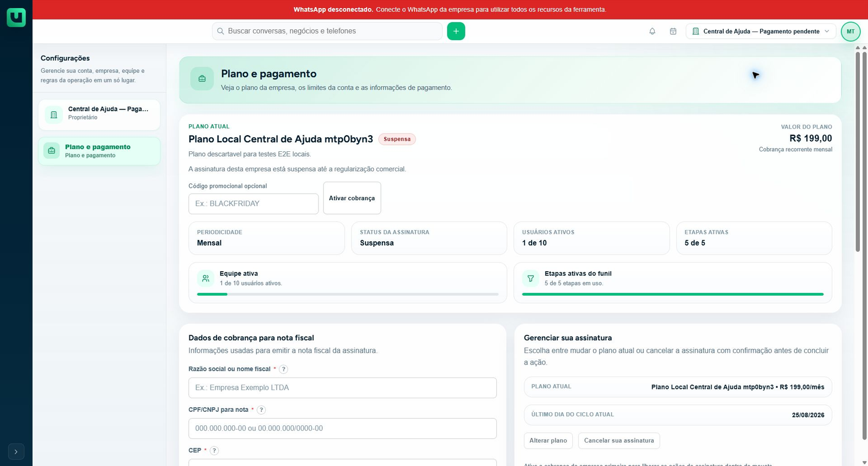Click the WhatsApp desconectado red banner

pyautogui.click(x=450, y=10)
